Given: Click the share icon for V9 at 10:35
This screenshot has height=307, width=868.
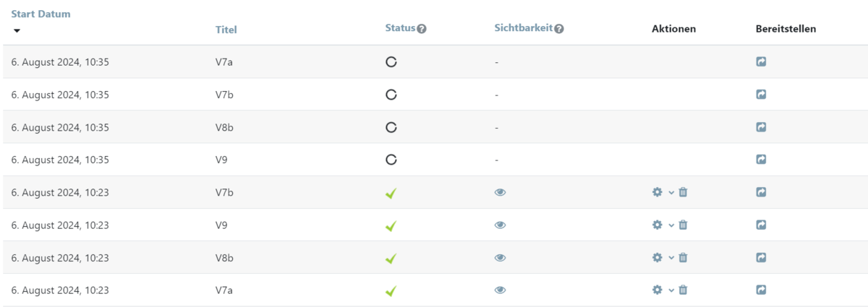Looking at the screenshot, I should point(761,160).
